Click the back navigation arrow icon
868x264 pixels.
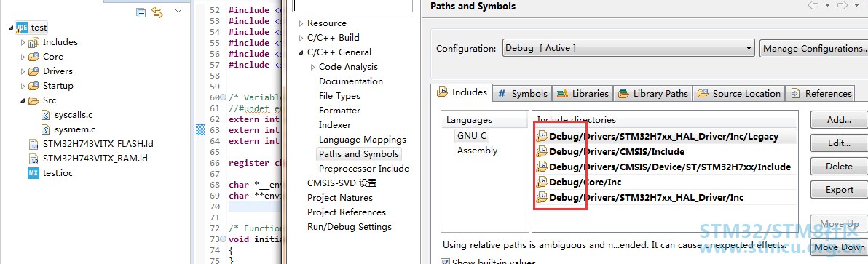click(813, 6)
